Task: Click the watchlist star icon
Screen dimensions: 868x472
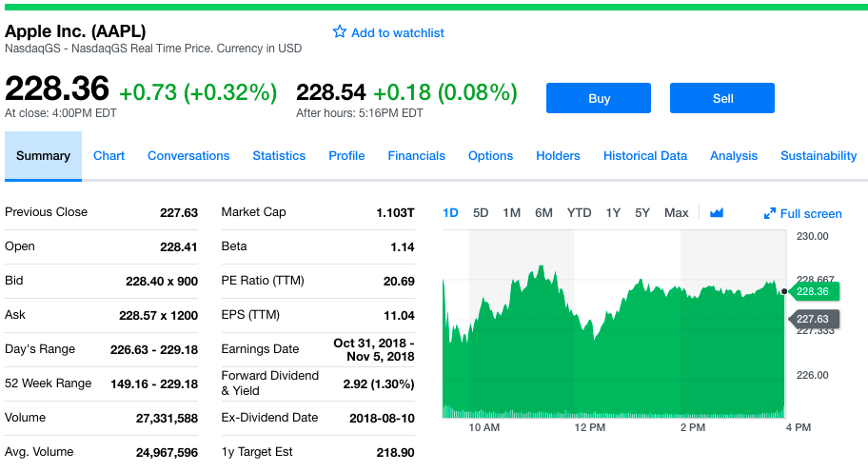Action: click(x=340, y=32)
